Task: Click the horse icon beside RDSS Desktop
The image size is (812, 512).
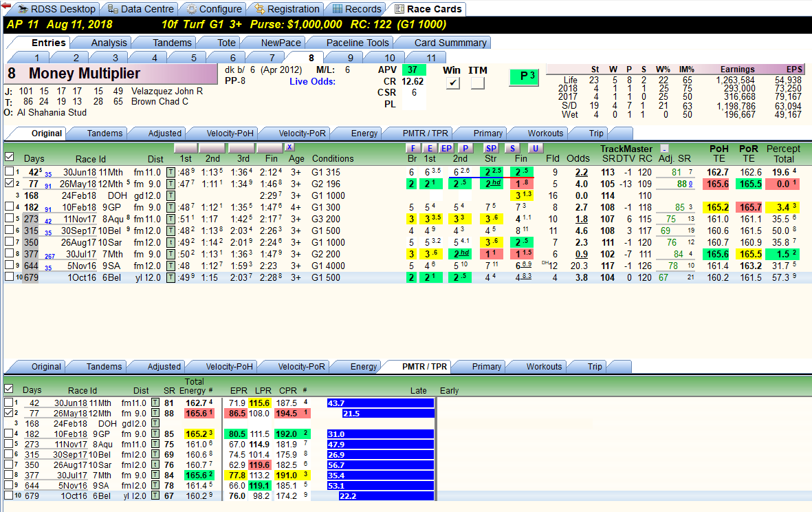Action: click(x=23, y=9)
